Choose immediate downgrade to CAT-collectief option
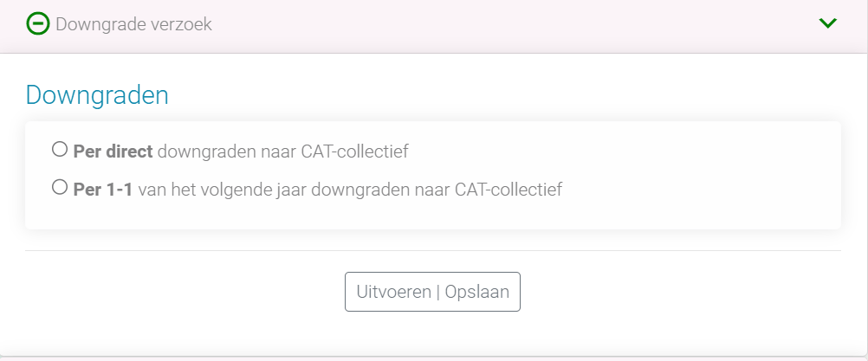This screenshot has width=868, height=361. tap(60, 150)
